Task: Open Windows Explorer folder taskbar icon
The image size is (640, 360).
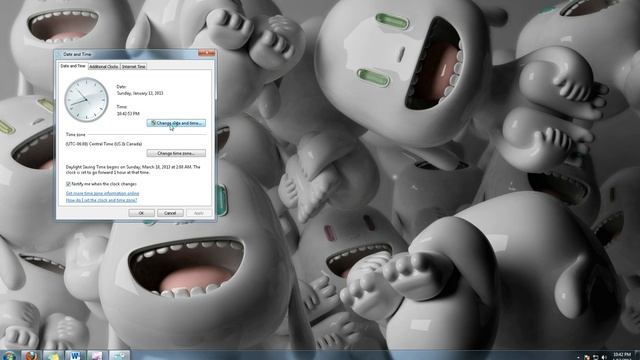Action: (53, 356)
